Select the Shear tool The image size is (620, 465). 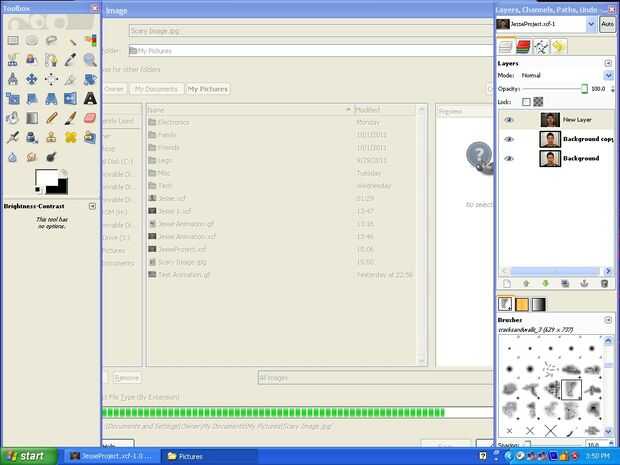pos(32,98)
